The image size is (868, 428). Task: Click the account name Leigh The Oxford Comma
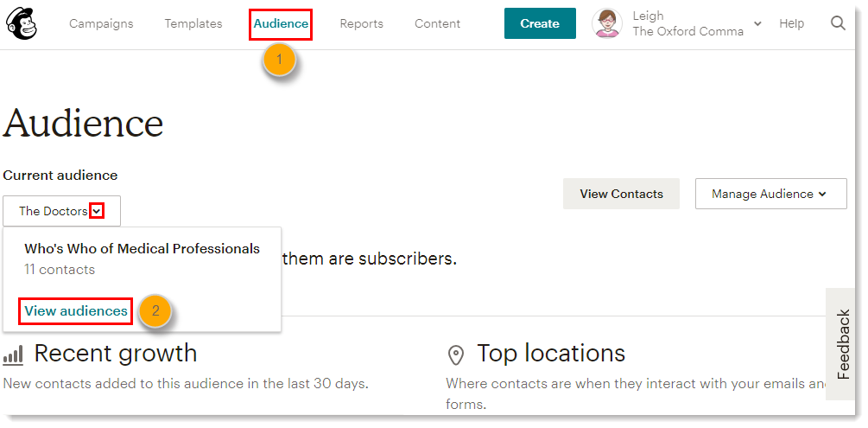tap(687, 23)
